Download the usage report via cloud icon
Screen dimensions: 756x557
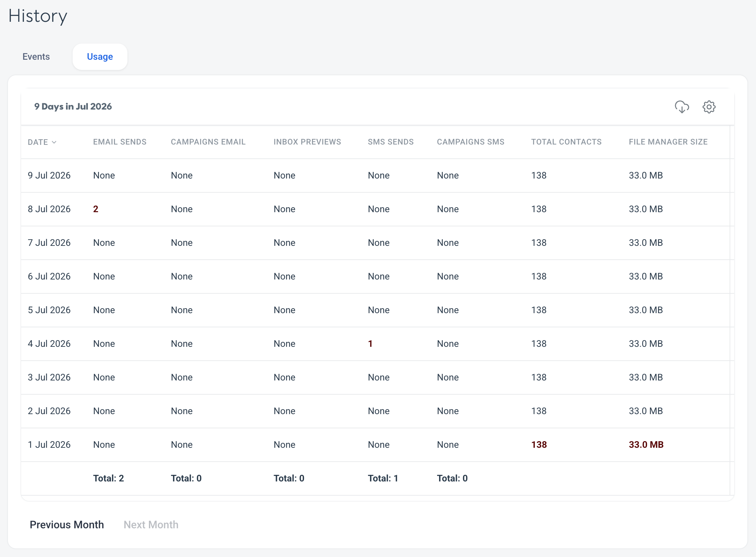[x=682, y=107]
